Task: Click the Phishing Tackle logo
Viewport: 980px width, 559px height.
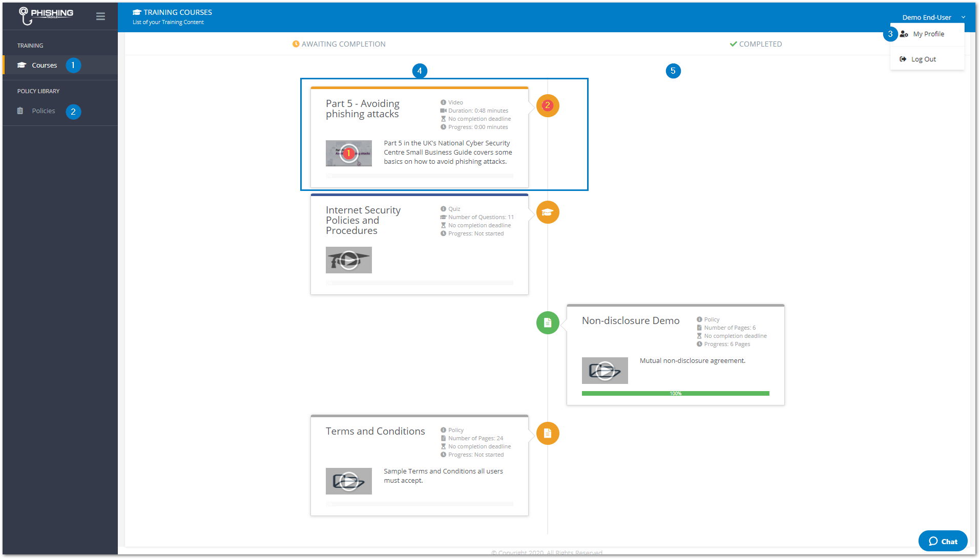Action: (46, 16)
